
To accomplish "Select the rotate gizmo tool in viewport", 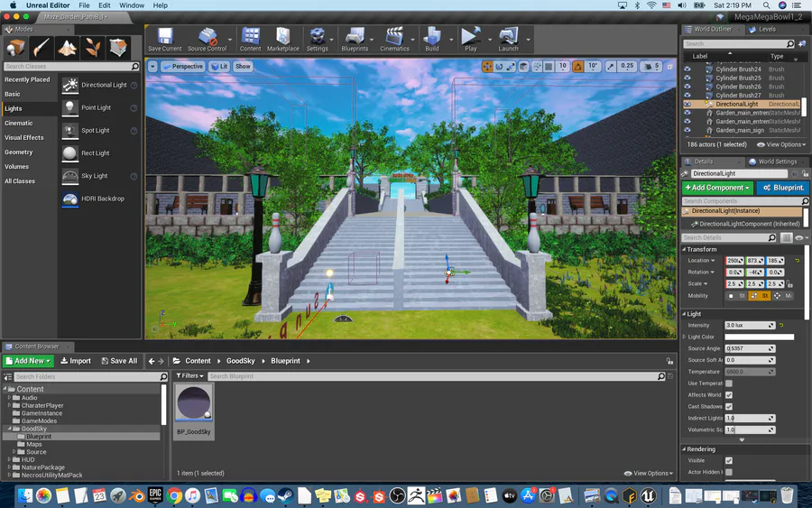I will (x=499, y=66).
